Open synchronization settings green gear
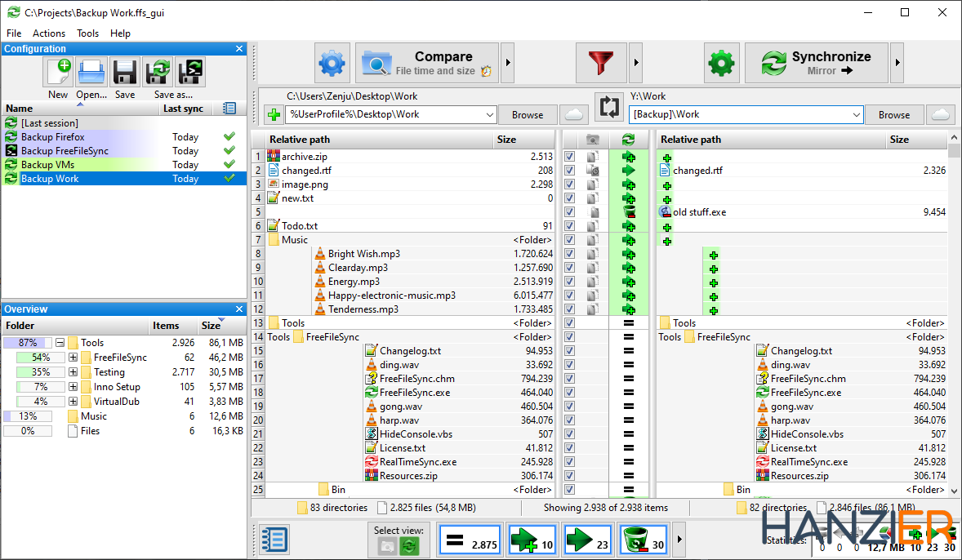This screenshot has width=962, height=560. point(722,63)
